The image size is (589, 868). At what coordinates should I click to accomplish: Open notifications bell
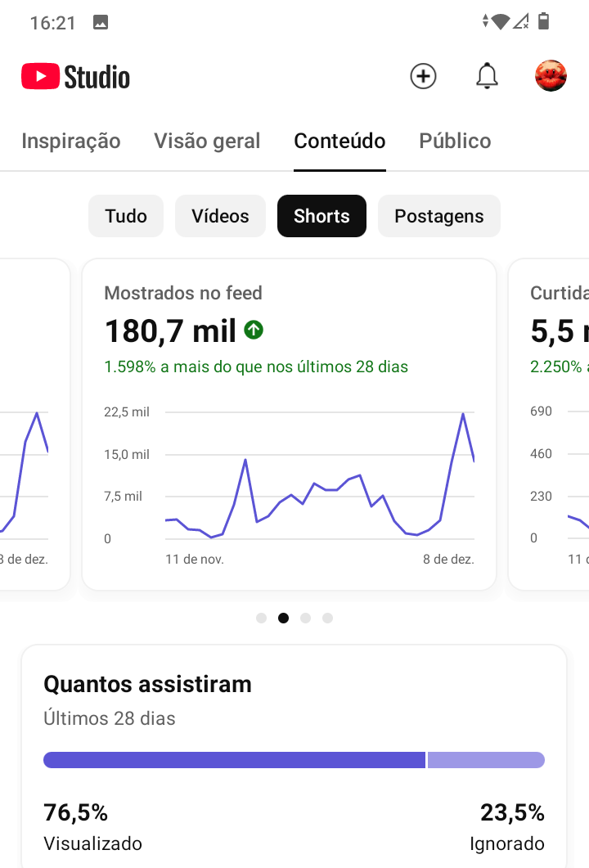[487, 76]
